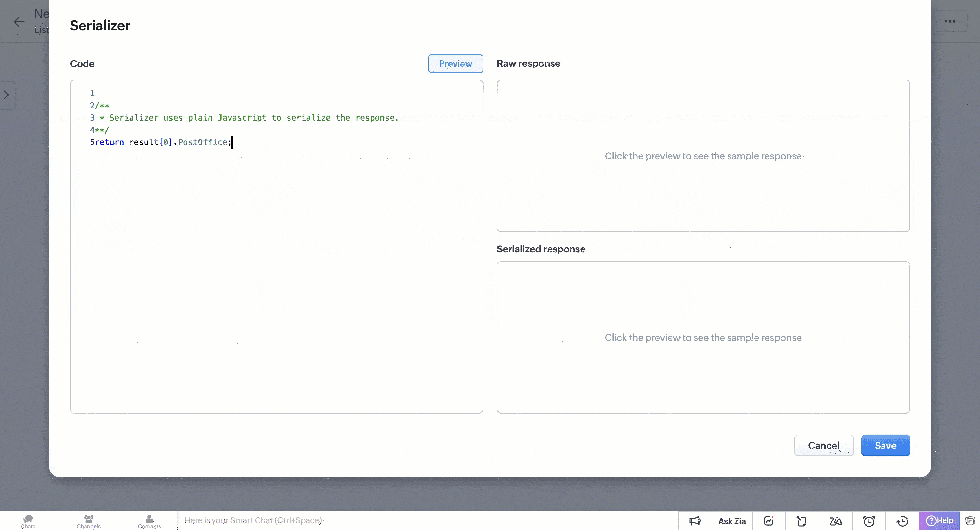Image resolution: width=980 pixels, height=530 pixels.
Task: Click the Zia logo icon
Action: (x=835, y=520)
